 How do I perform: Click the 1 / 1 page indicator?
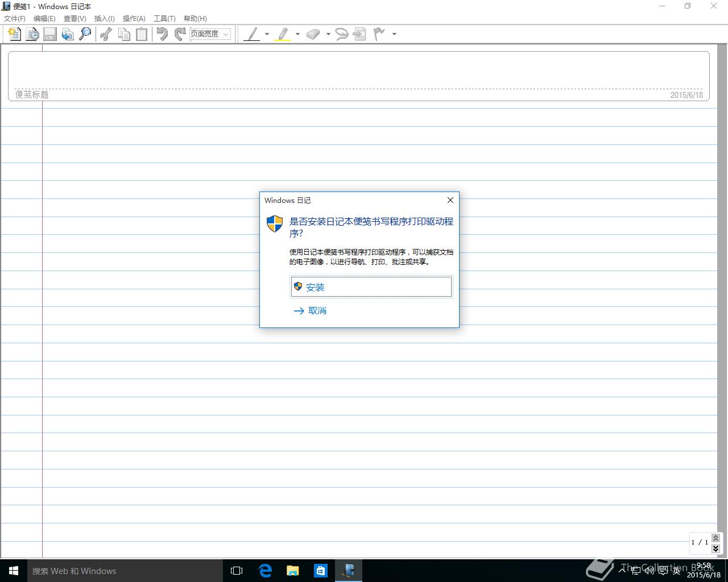pos(700,542)
